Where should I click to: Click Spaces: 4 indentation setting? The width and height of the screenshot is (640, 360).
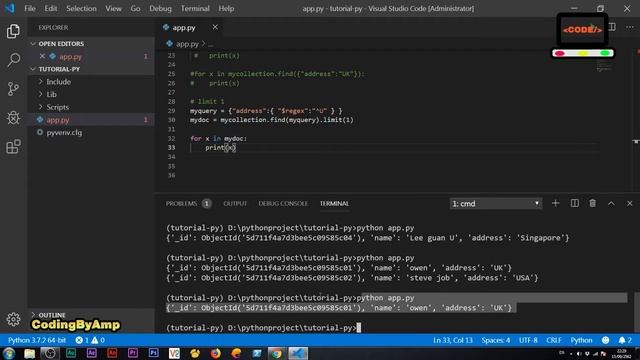tap(496, 340)
